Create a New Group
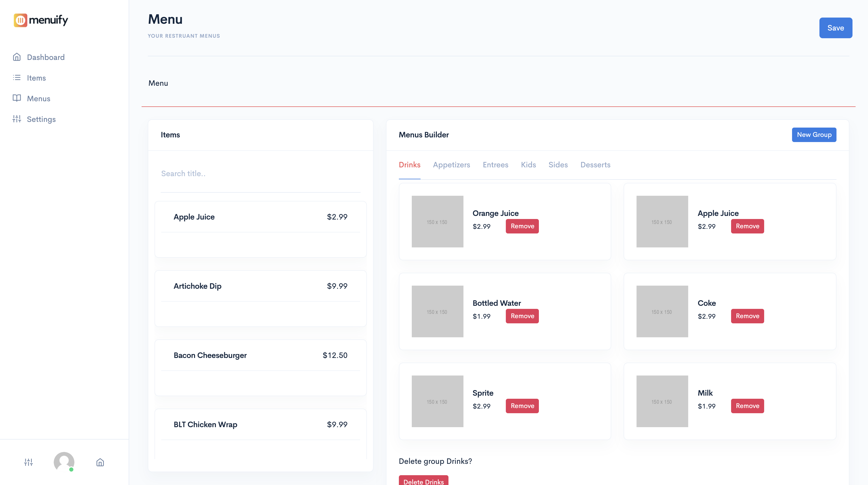 click(814, 134)
